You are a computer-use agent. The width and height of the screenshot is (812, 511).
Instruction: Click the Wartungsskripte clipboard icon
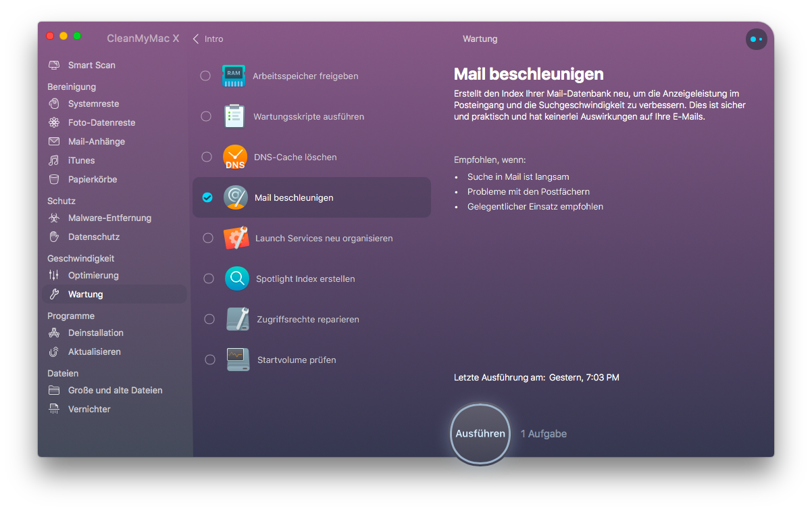click(234, 116)
